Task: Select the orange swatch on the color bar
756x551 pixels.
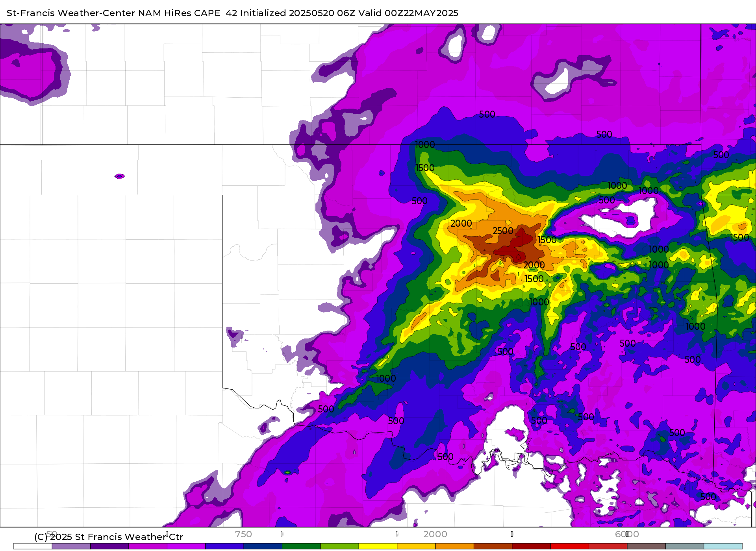Action: [x=455, y=546]
